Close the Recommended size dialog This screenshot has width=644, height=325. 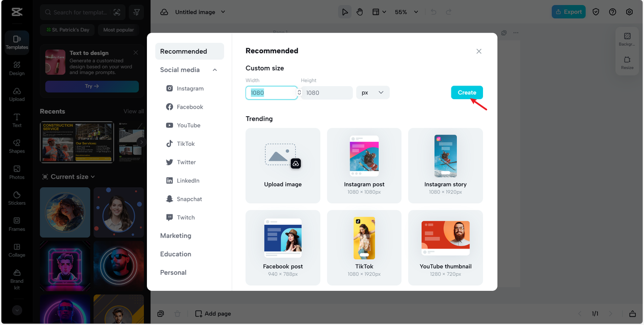[479, 51]
